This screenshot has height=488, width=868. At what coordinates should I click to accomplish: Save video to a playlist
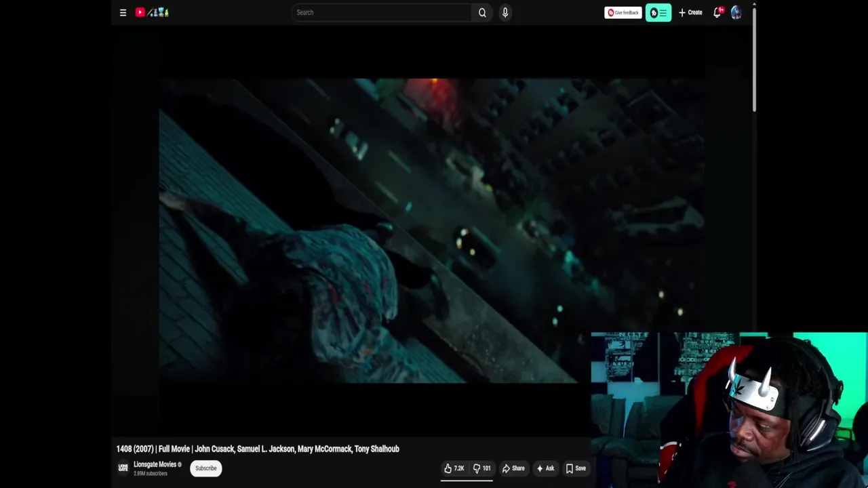(576, 468)
